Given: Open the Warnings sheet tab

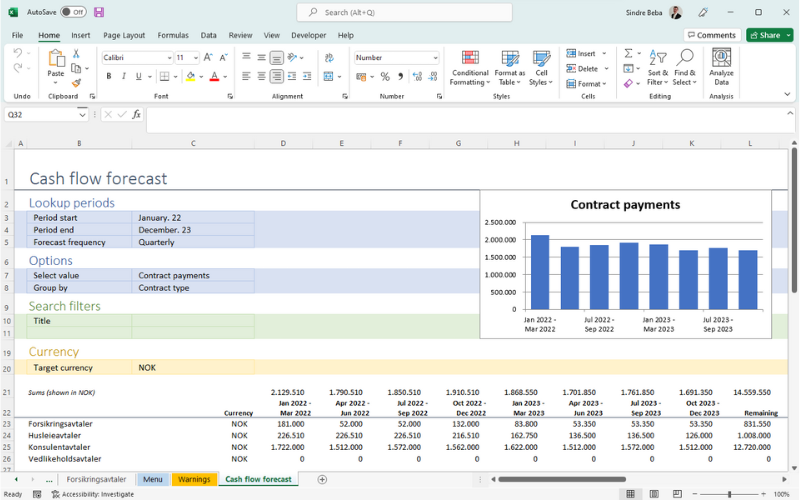Looking at the screenshot, I should tap(194, 479).
